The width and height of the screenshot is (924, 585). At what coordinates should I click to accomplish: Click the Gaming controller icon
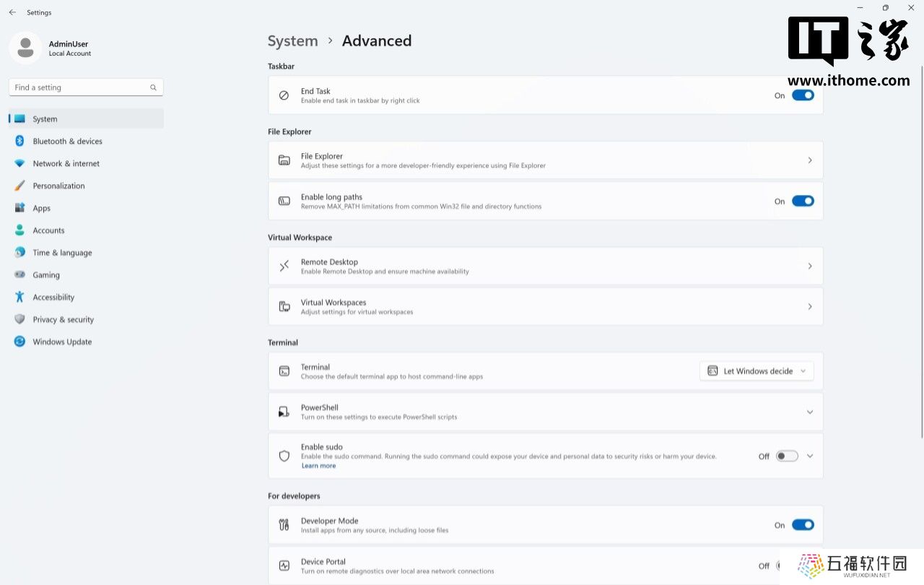[x=19, y=275]
